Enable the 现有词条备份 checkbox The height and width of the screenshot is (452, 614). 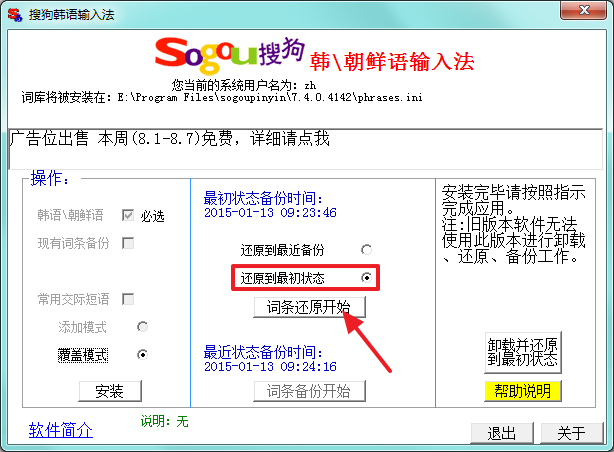tap(128, 243)
